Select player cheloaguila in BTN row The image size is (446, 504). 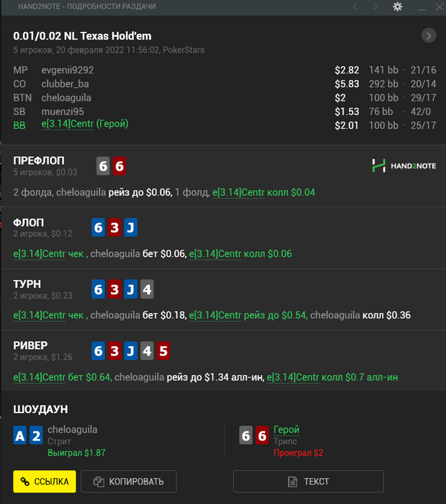tap(66, 98)
